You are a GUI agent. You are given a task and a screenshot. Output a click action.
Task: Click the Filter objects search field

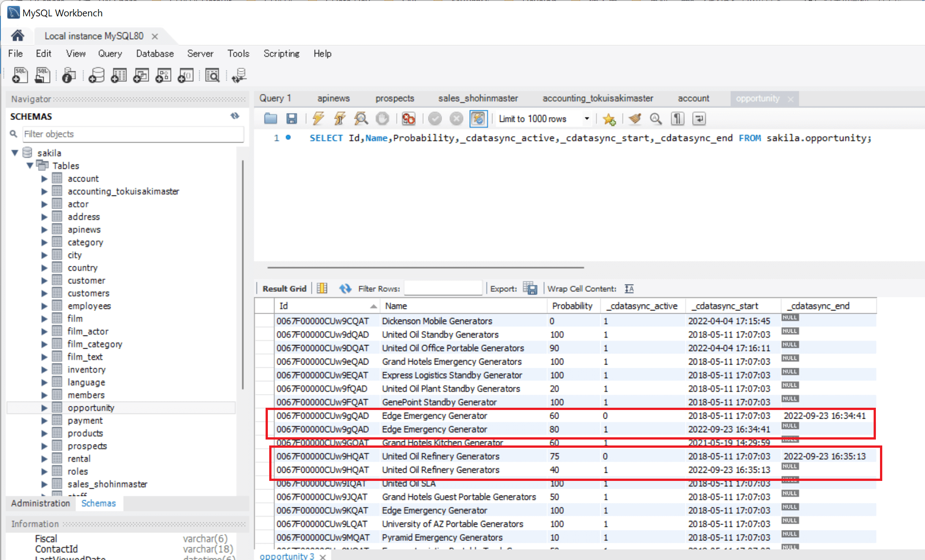coord(133,134)
